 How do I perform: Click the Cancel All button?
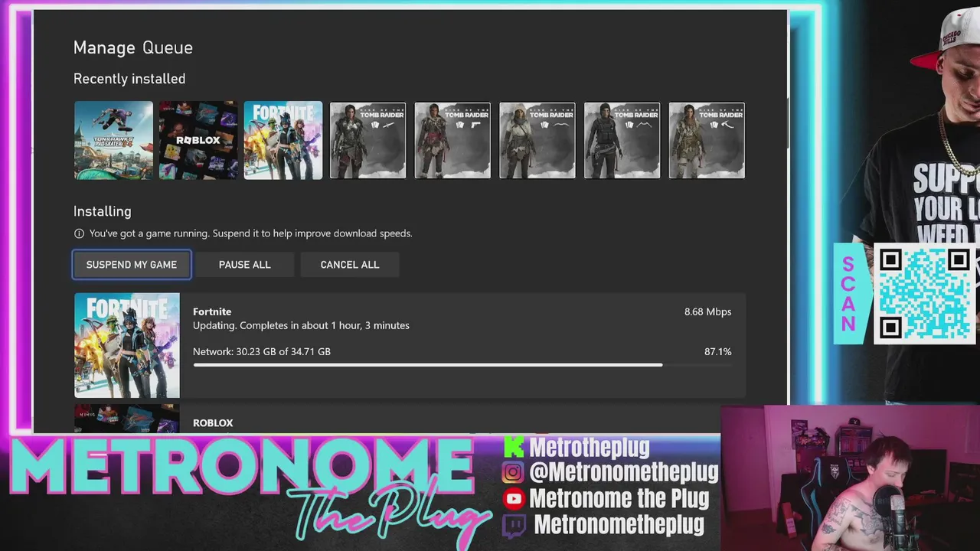pos(349,265)
